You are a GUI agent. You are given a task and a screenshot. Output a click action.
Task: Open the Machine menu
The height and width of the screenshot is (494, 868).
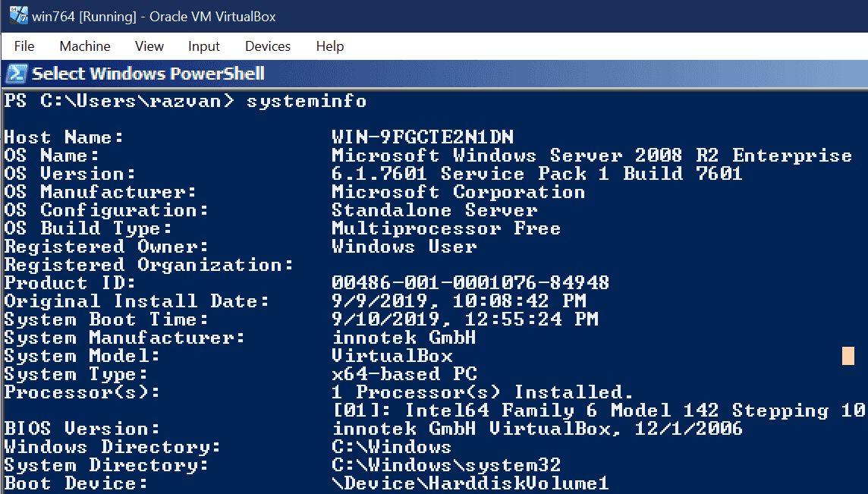[x=85, y=46]
